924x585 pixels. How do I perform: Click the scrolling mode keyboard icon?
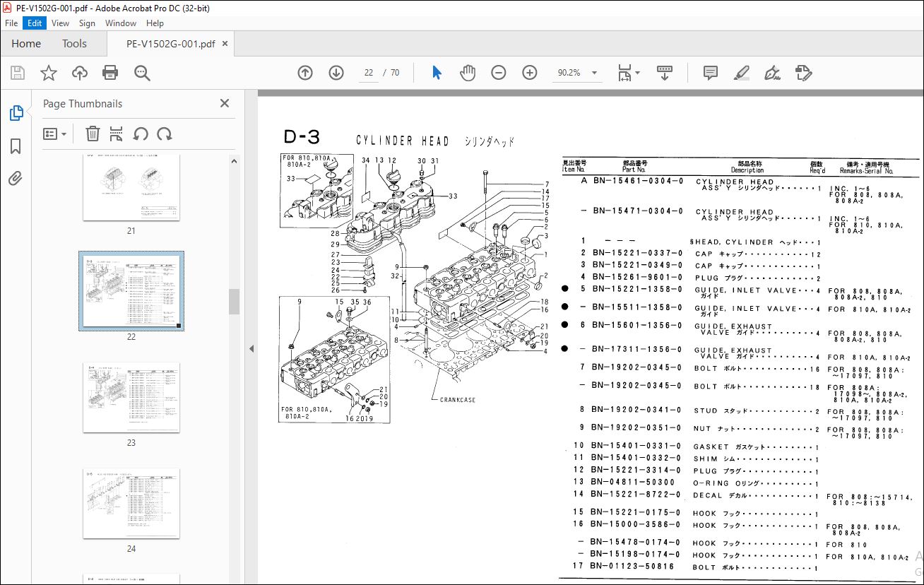coord(665,73)
